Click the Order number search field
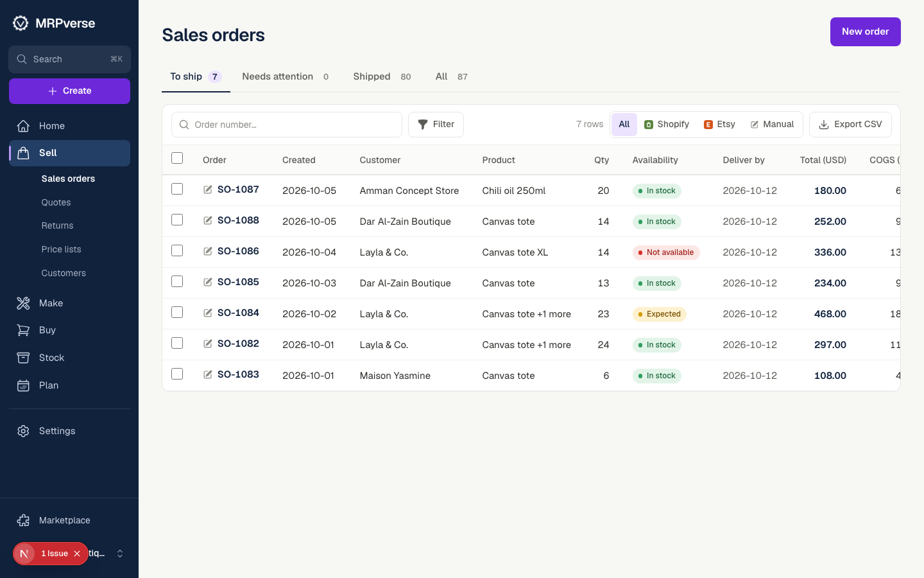924x578 pixels. pyautogui.click(x=287, y=125)
